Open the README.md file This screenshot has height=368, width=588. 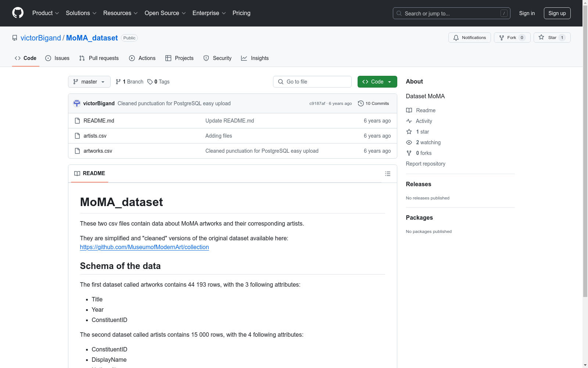99,121
